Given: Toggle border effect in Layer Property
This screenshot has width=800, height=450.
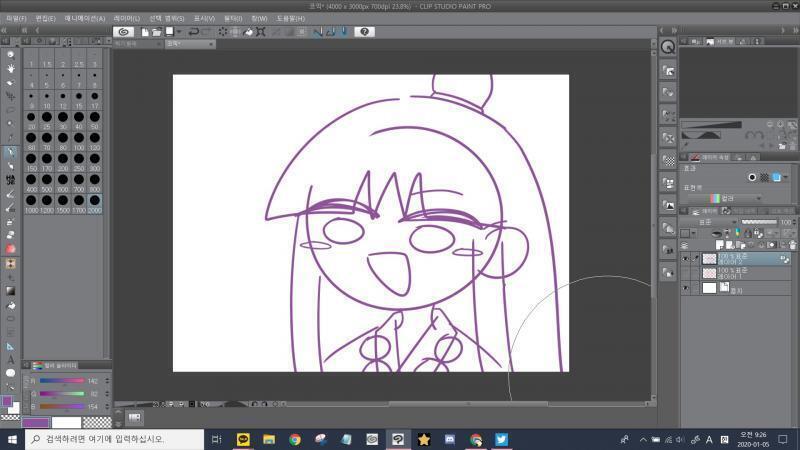Looking at the screenshot, I should coord(752,178).
